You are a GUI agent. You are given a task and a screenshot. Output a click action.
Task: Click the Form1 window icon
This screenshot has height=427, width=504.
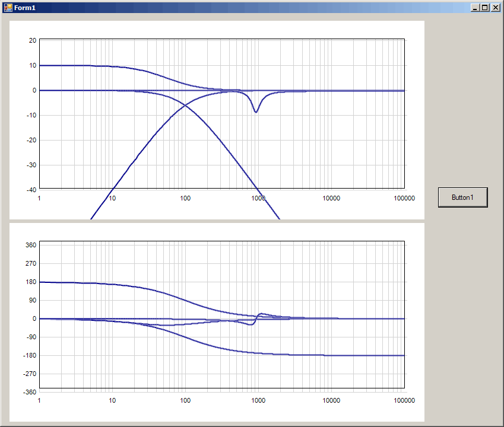click(x=8, y=8)
